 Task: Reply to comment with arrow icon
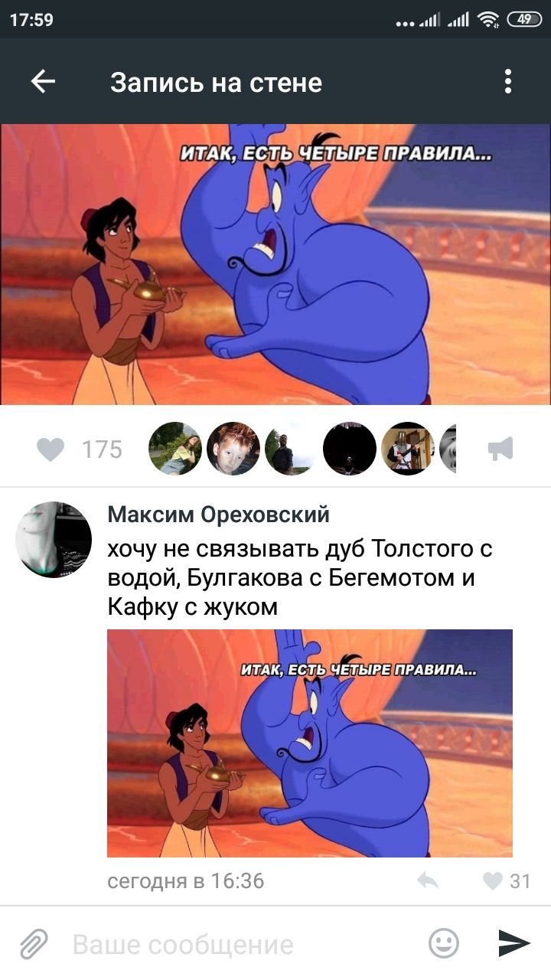click(428, 881)
